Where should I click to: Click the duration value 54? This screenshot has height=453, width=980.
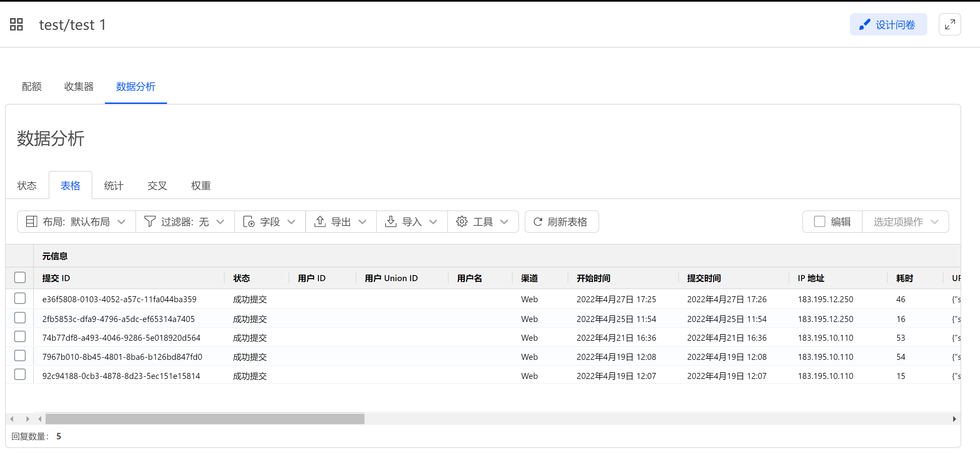901,357
